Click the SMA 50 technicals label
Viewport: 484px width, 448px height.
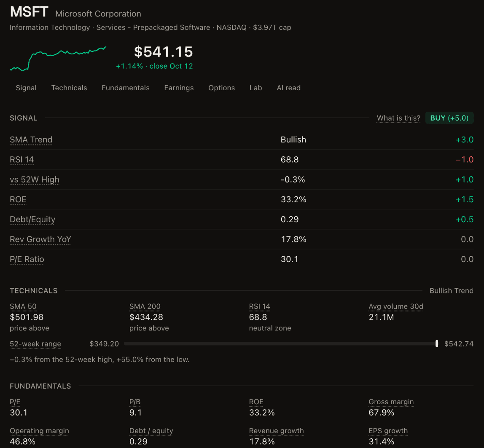click(23, 306)
